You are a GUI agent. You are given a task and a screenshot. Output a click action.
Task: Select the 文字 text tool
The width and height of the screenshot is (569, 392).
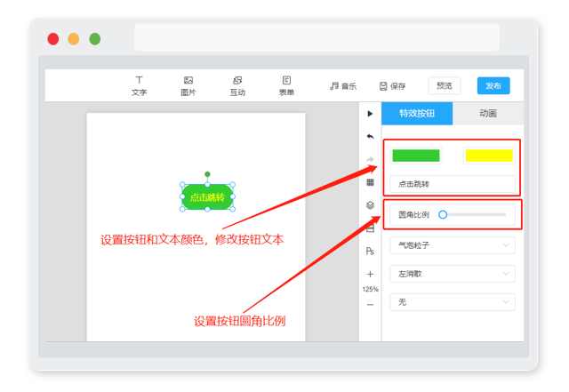139,86
